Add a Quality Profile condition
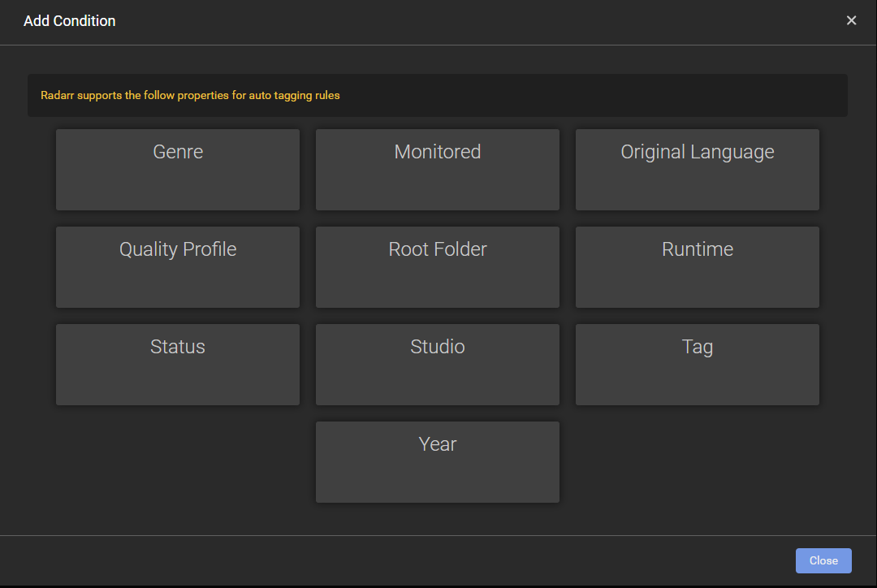This screenshot has width=877, height=588. (178, 266)
